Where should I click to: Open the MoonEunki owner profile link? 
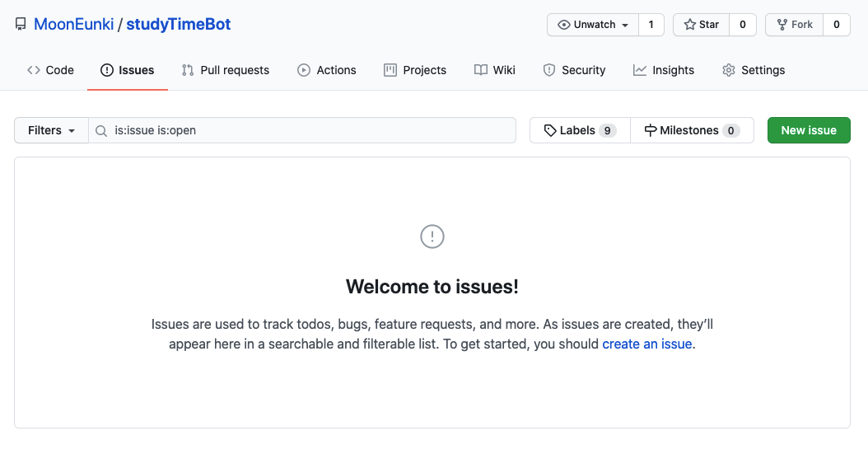[x=73, y=25]
